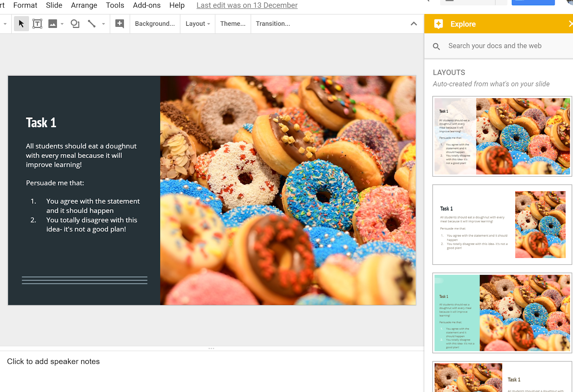Expand the line type dropdown arrow

(x=103, y=24)
